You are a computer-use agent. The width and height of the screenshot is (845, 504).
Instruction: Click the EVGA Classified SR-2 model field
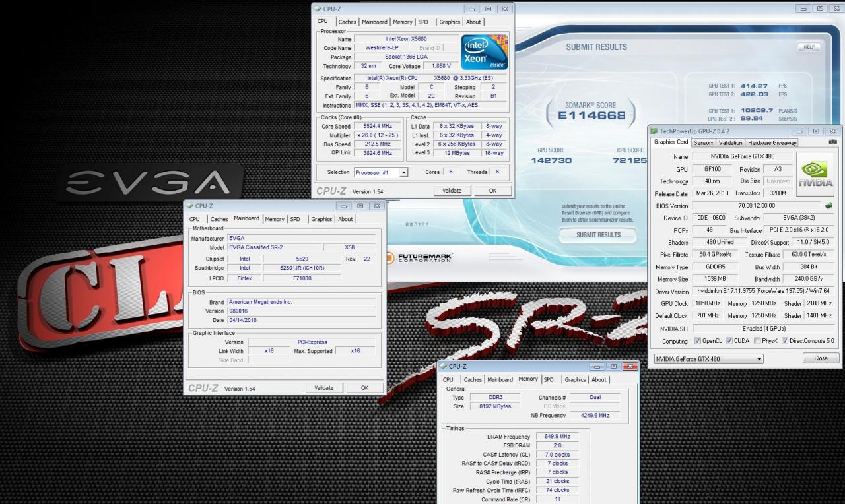pos(274,247)
